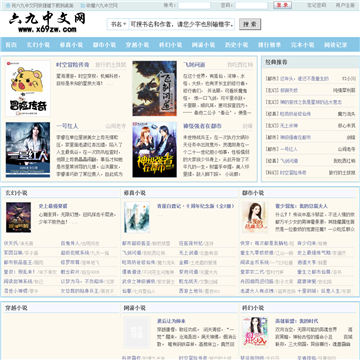Open the 忘记密码 link
The image size is (360, 360).
click(x=317, y=5)
